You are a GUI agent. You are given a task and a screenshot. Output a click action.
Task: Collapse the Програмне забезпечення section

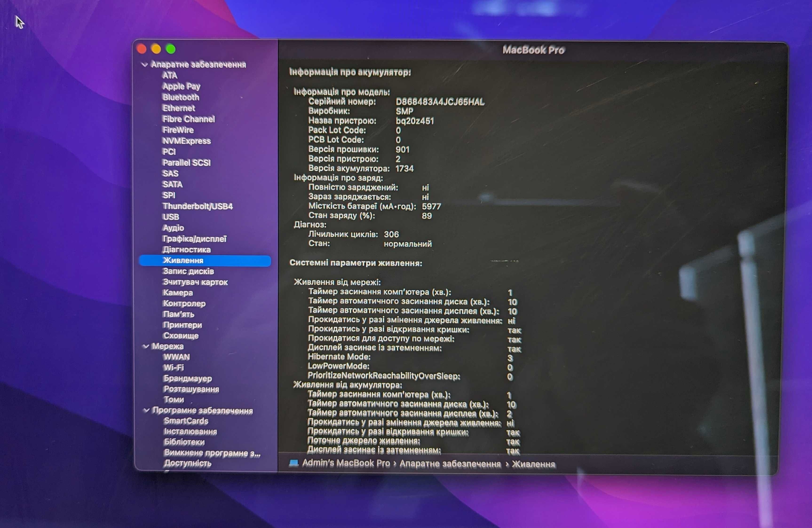point(146,410)
